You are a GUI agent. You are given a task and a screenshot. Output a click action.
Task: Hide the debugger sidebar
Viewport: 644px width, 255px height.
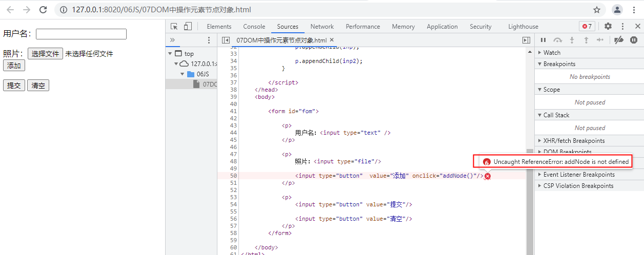[526, 40]
